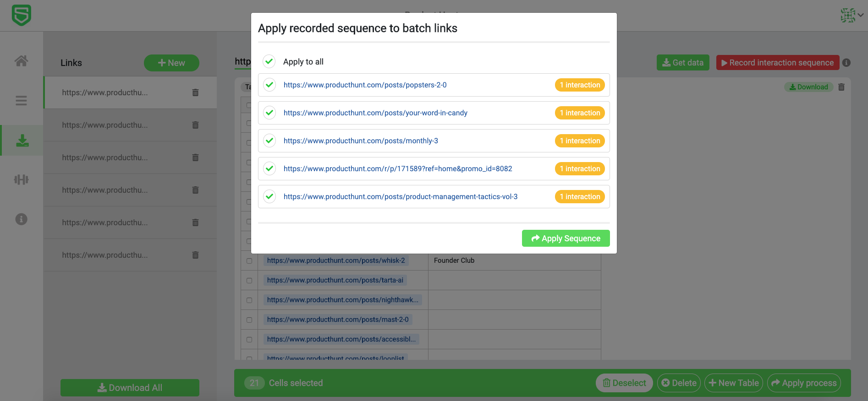Select the second link item in the Links list

tap(105, 125)
